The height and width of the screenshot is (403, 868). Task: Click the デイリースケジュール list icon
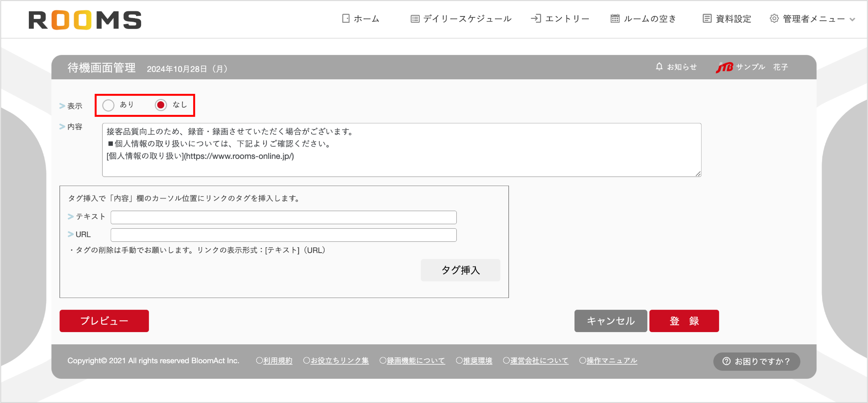pos(415,19)
